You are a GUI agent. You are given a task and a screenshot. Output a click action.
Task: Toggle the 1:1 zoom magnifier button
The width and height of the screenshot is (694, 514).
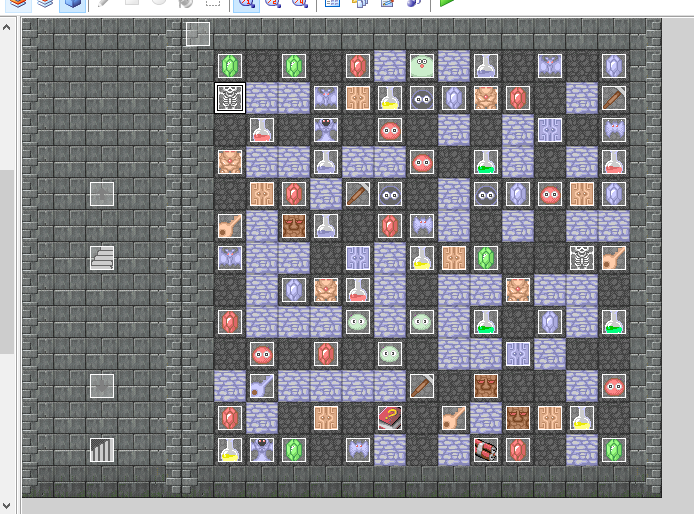[x=246, y=4]
